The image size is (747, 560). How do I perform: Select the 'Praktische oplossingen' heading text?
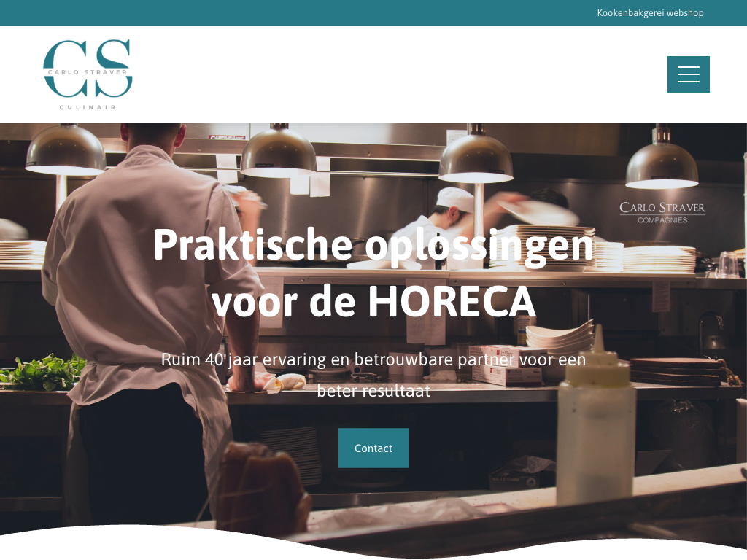pyautogui.click(x=373, y=244)
